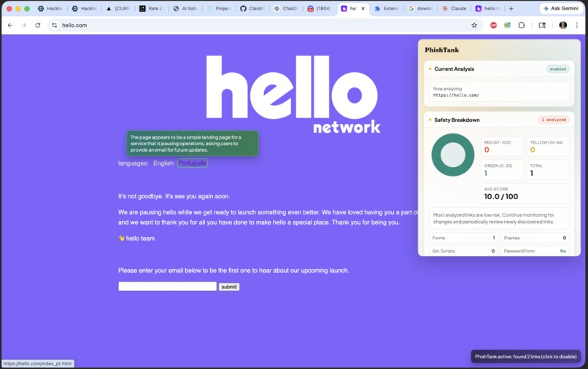Click the https://hello.com/ analyzed URL
Screen dimensions: 588x369
(x=456, y=96)
